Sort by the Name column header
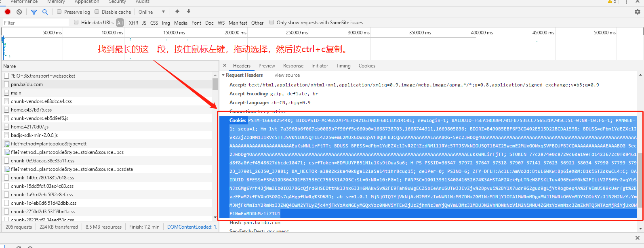The width and height of the screenshot is (644, 248). point(109,66)
